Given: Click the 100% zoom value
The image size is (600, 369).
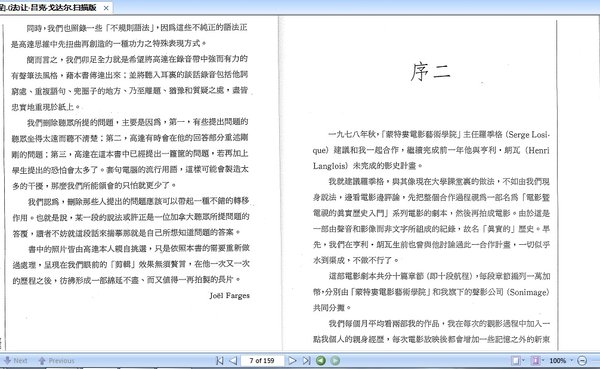Looking at the screenshot, I should [558, 361].
